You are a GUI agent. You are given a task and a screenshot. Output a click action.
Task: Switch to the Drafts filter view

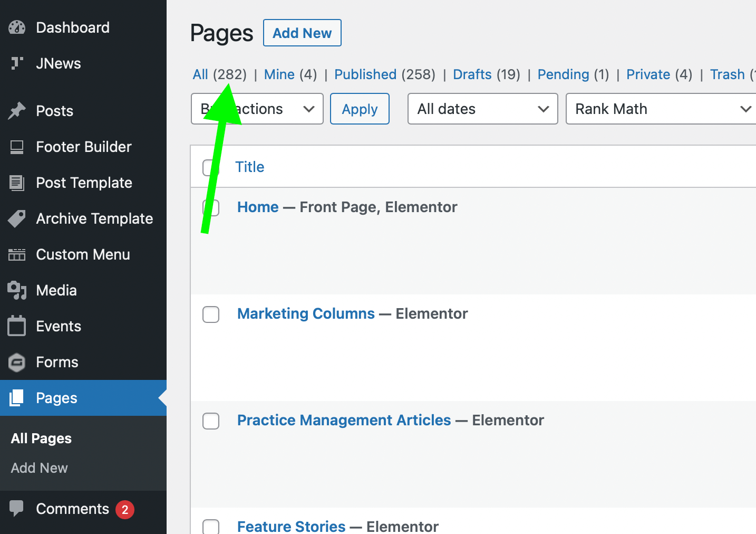coord(472,74)
